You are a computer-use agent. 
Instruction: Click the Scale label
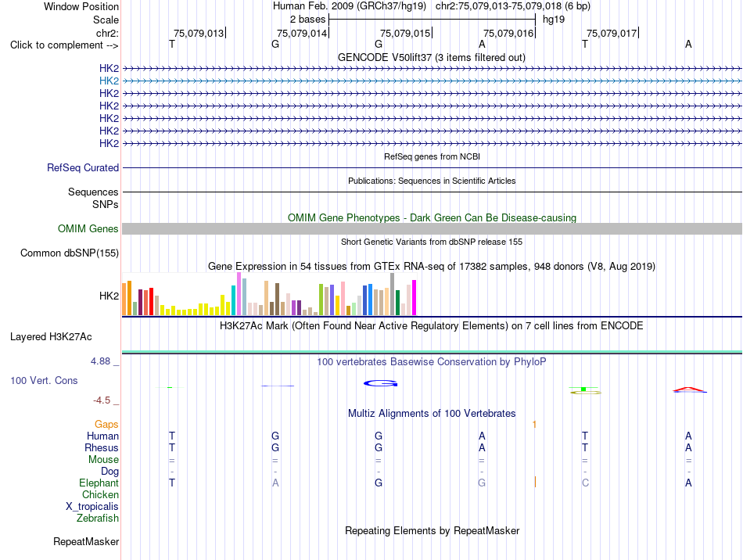tap(106, 20)
